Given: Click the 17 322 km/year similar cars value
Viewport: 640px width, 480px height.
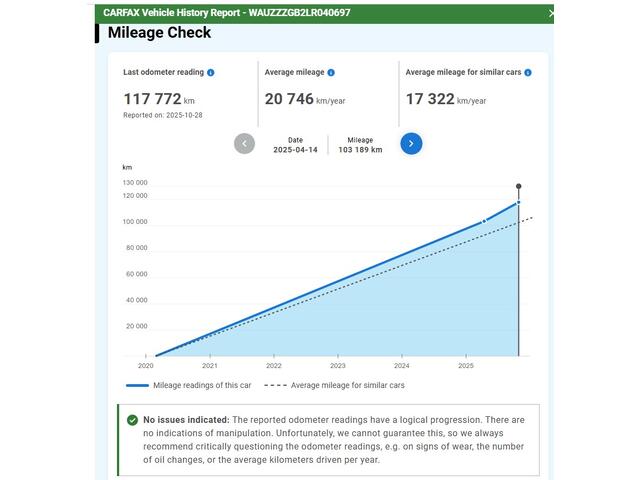Looking at the screenshot, I should click(446, 99).
